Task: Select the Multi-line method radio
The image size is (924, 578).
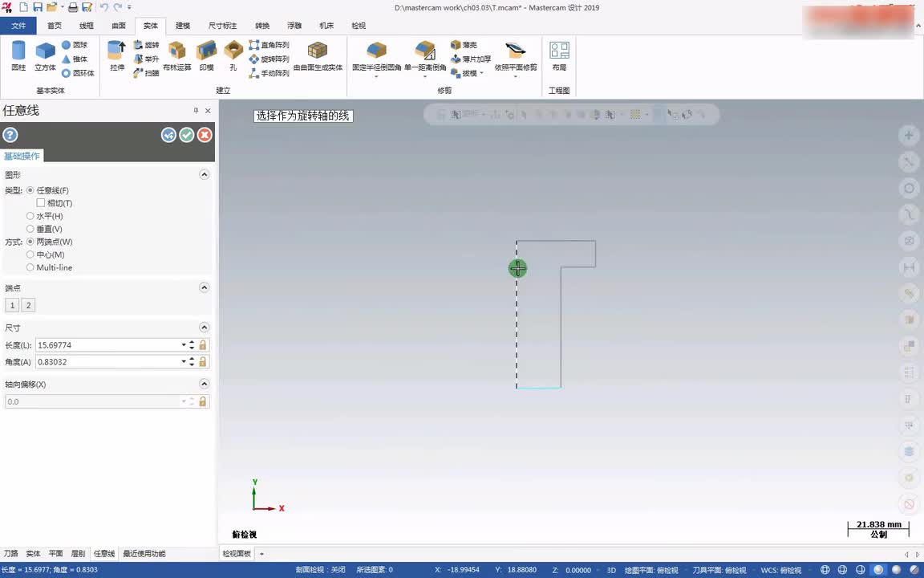Action: 30,267
